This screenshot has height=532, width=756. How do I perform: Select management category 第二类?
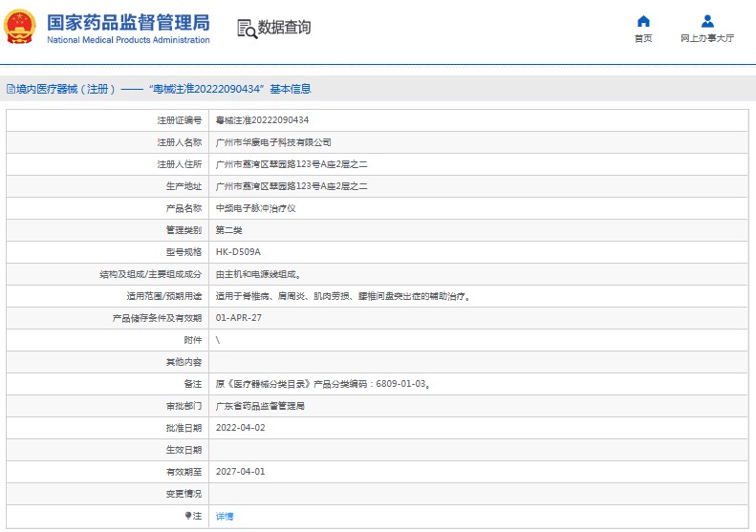coord(228,230)
